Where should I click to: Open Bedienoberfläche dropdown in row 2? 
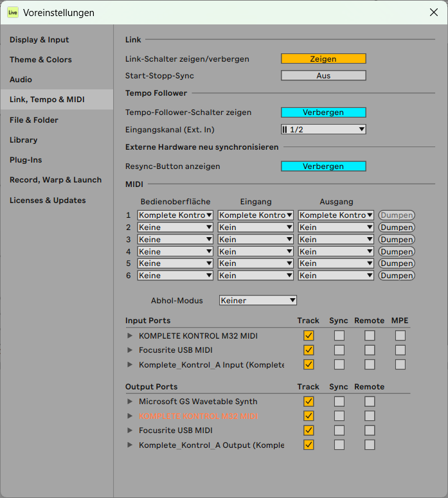(175, 227)
